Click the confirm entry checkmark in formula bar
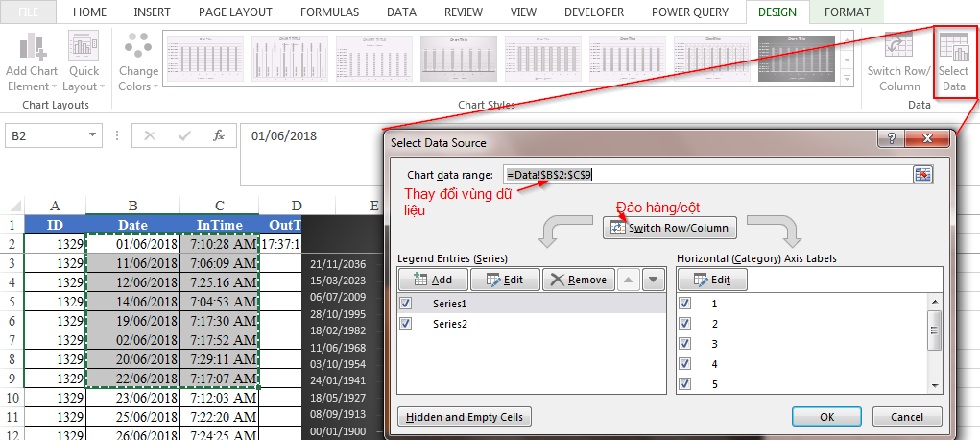Viewport: 980px width, 440px height. tap(184, 135)
